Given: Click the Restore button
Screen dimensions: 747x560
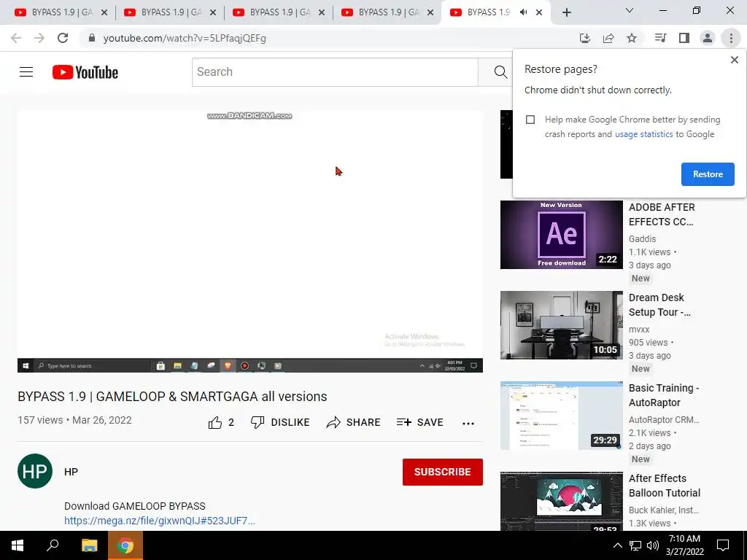Looking at the screenshot, I should (708, 174).
